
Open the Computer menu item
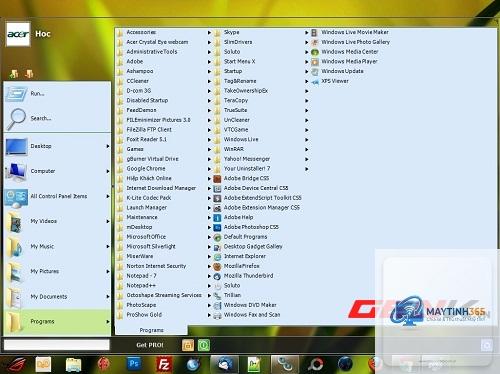pos(57,171)
